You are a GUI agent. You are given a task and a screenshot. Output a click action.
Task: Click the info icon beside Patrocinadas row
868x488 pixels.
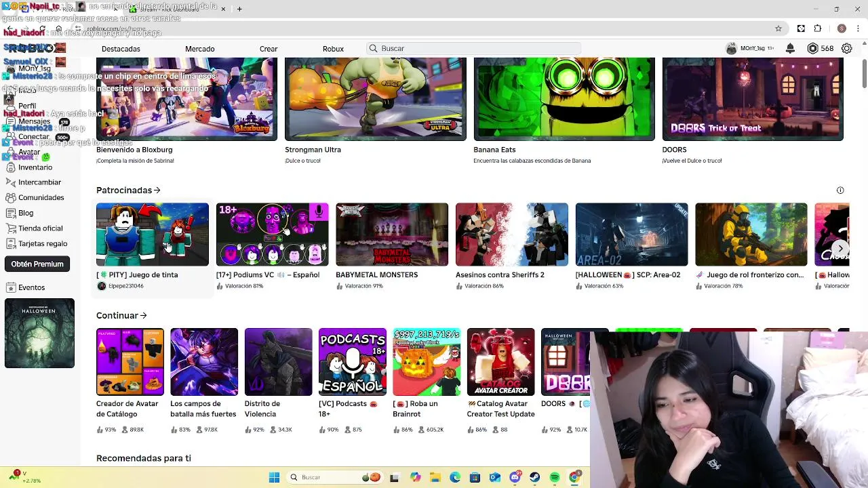click(x=840, y=190)
